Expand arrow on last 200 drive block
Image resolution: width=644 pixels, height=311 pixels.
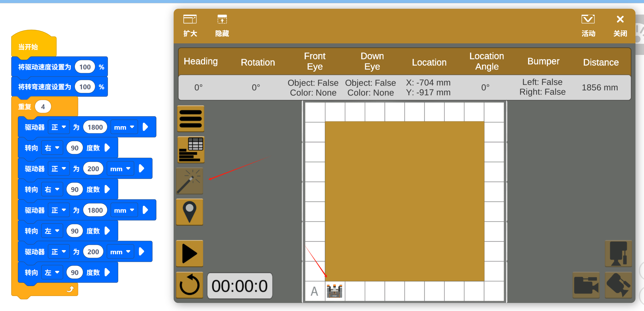[x=142, y=251]
